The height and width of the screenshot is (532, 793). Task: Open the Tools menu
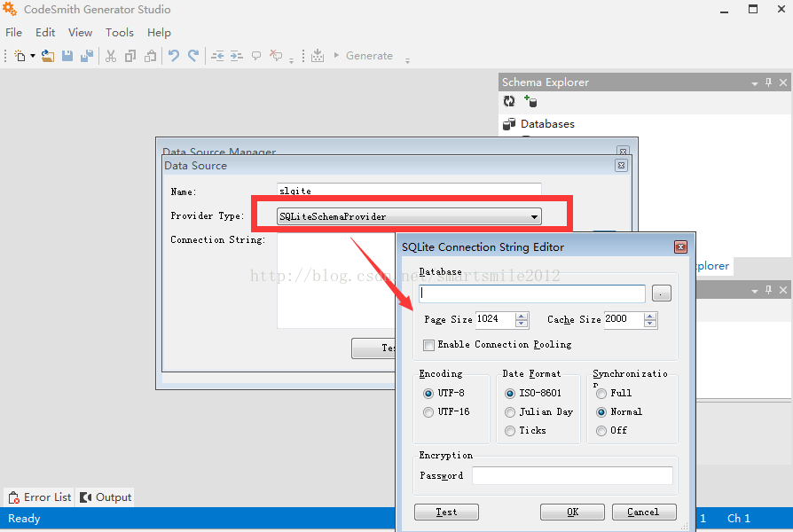(120, 33)
